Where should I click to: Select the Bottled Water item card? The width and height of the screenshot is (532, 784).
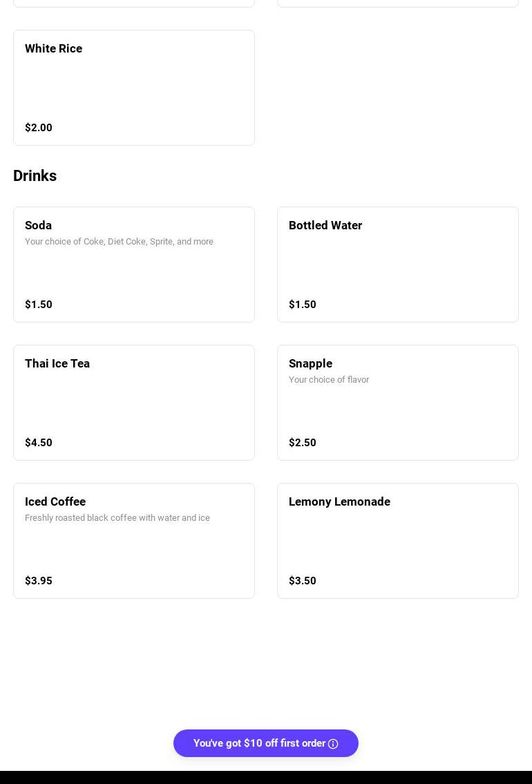point(397,265)
